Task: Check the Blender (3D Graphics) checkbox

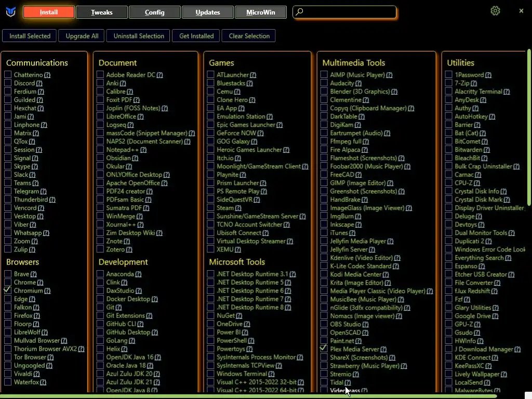Action: tap(324, 91)
